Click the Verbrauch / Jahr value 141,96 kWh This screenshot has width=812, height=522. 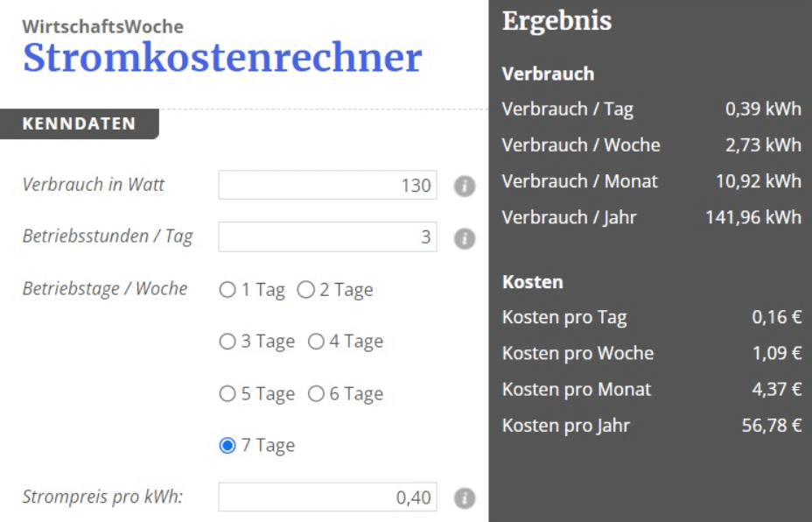tap(753, 217)
